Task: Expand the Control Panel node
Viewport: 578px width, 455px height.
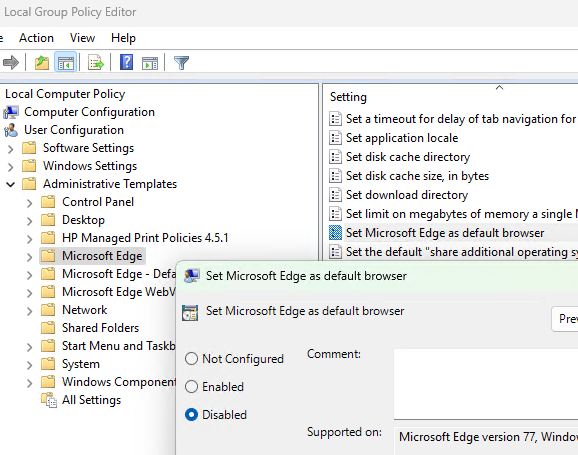Action: click(29, 203)
